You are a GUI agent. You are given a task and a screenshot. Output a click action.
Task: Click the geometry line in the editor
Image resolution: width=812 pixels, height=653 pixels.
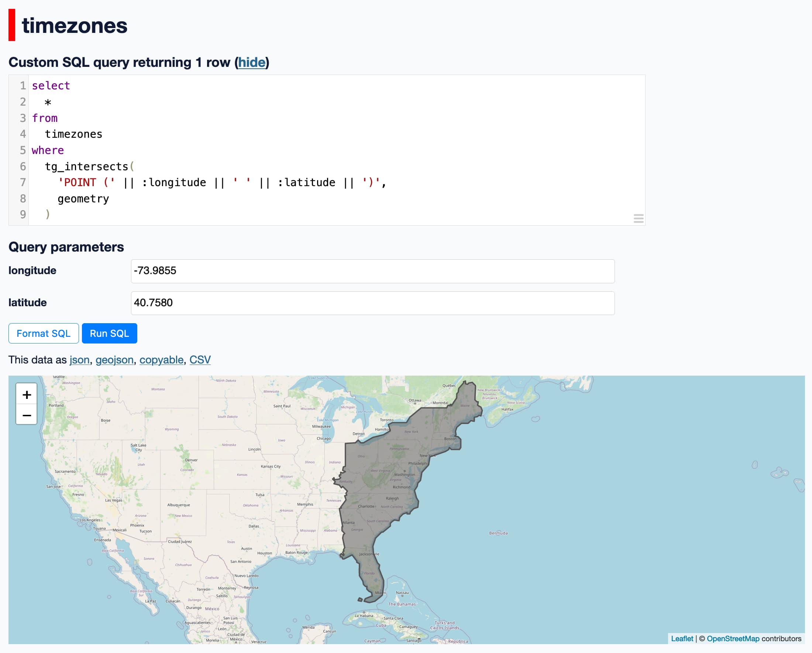click(x=83, y=199)
